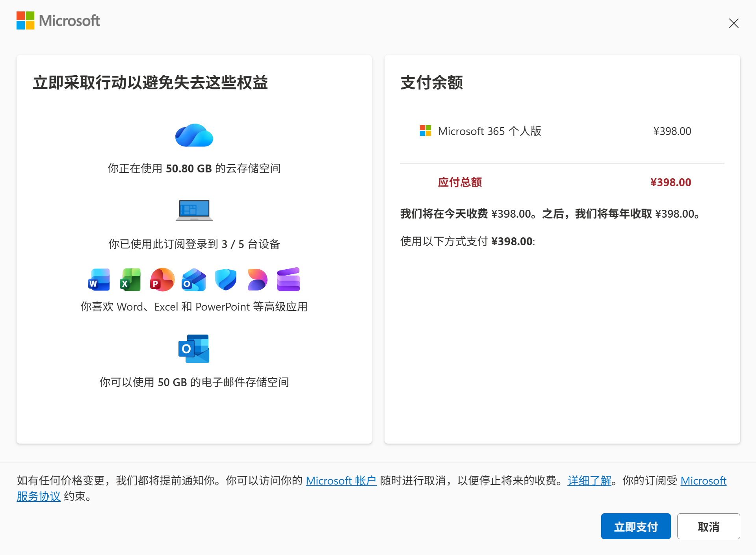Click the Excel app icon
The height and width of the screenshot is (555, 756).
[130, 279]
